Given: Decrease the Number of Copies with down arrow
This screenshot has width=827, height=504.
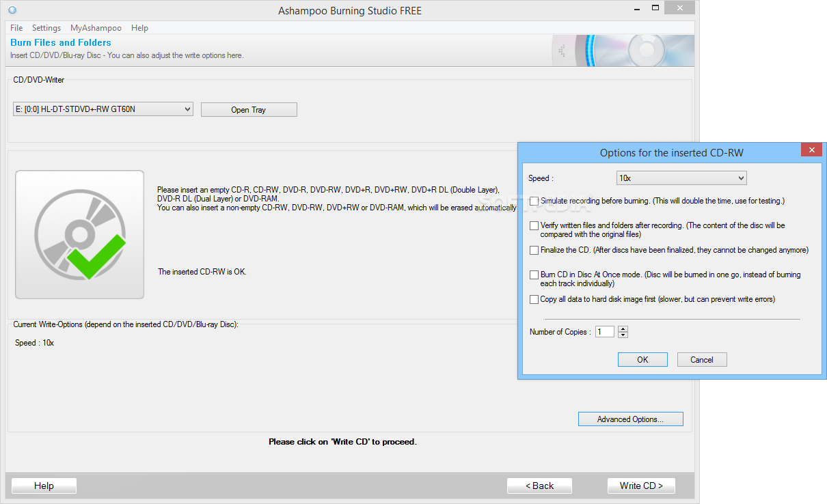Looking at the screenshot, I should tap(623, 335).
